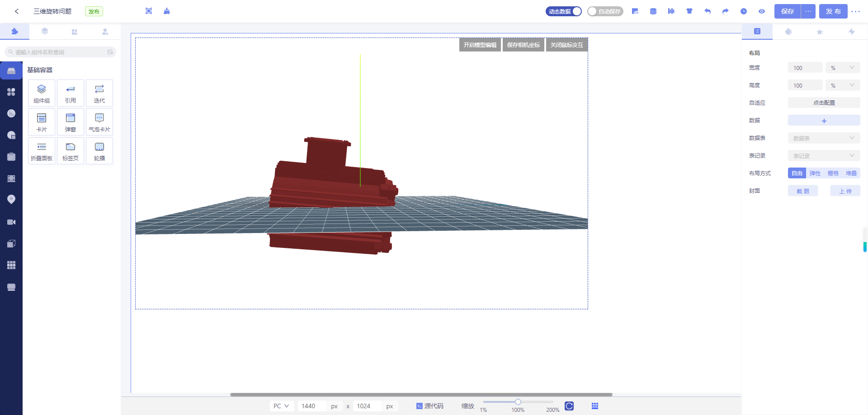
Task: Toggle the 动态数据 switch
Action: click(564, 11)
